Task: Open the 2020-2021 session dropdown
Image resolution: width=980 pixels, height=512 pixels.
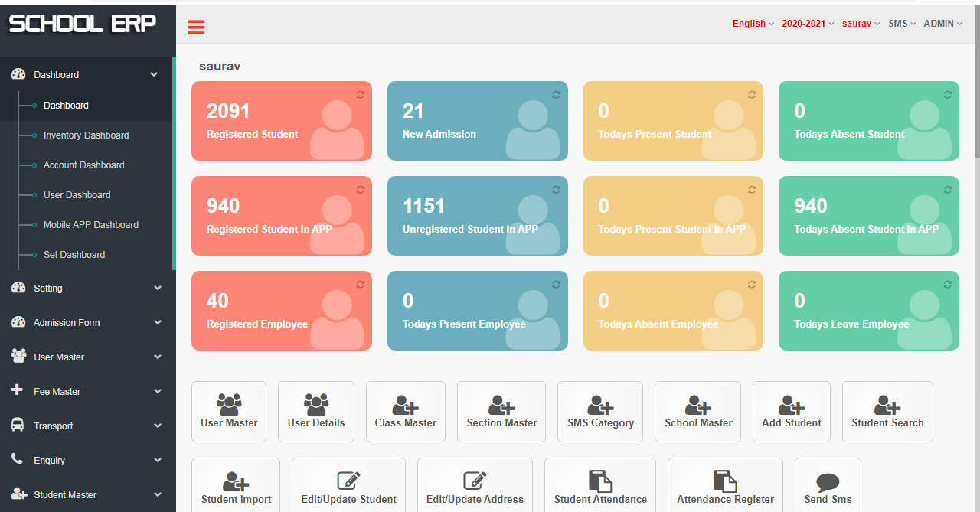Action: pyautogui.click(x=807, y=24)
